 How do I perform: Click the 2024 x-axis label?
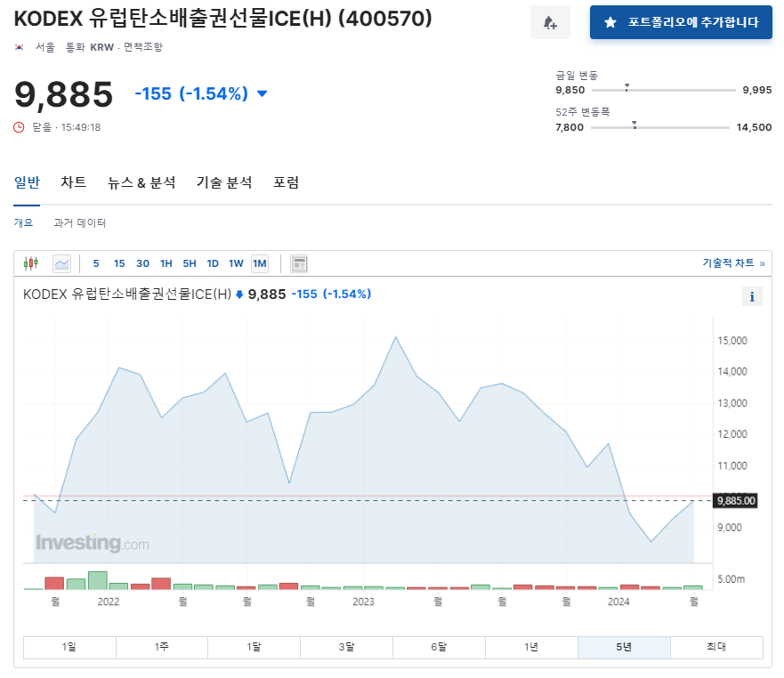click(x=618, y=601)
